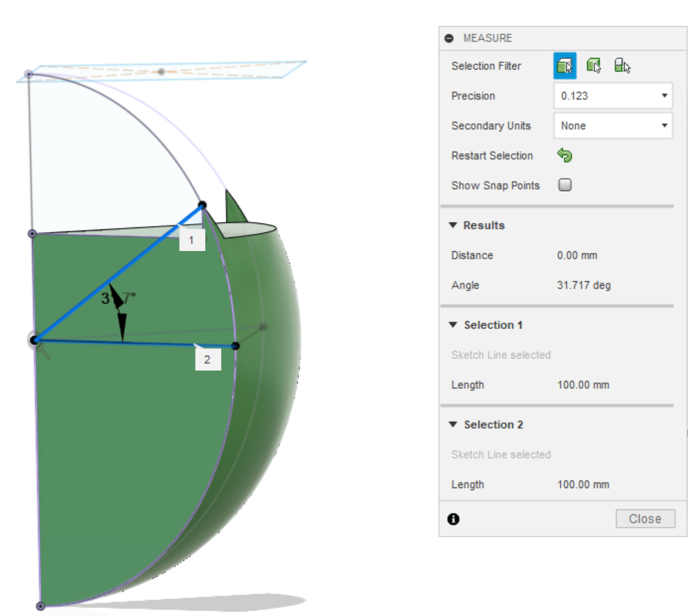The height and width of the screenshot is (616, 688).
Task: Click the Restart Selection label
Action: point(492,156)
